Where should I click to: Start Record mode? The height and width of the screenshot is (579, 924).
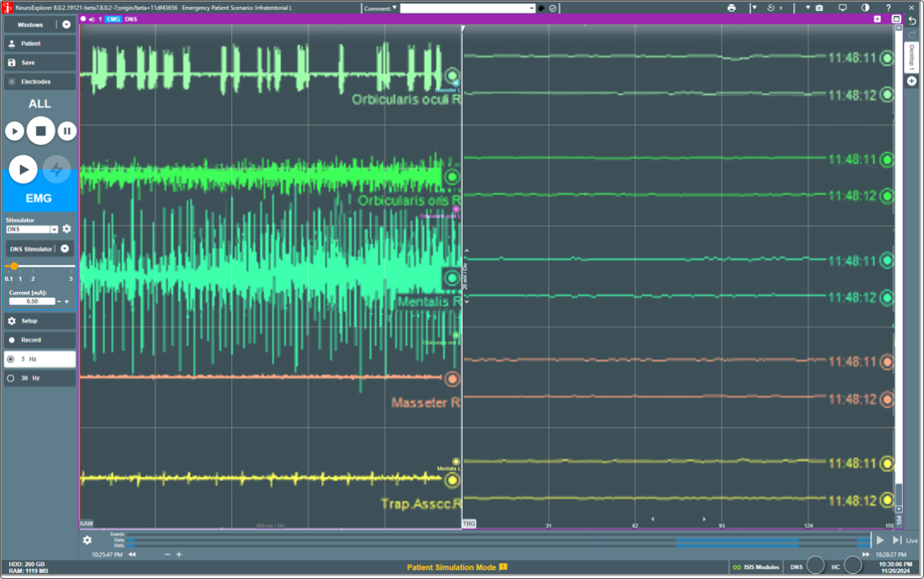(x=34, y=339)
